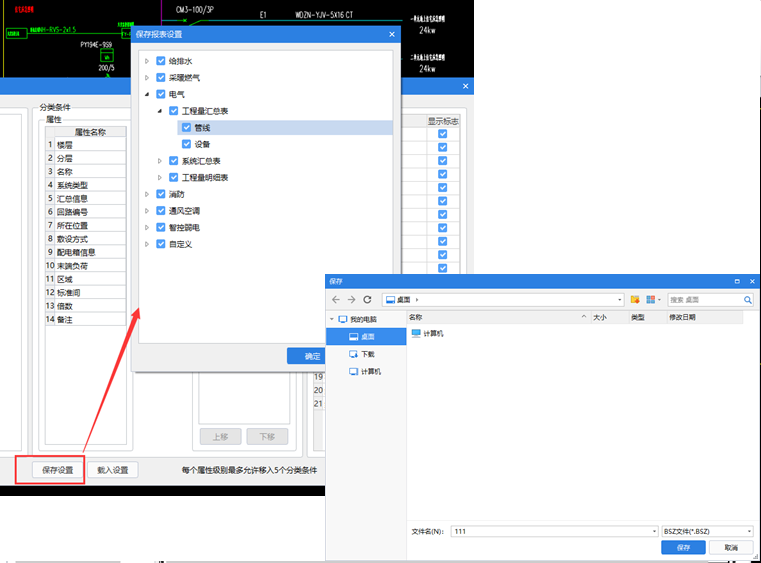Image resolution: width=761 pixels, height=563 pixels.
Task: Click the 载入设置 button
Action: pos(113,469)
